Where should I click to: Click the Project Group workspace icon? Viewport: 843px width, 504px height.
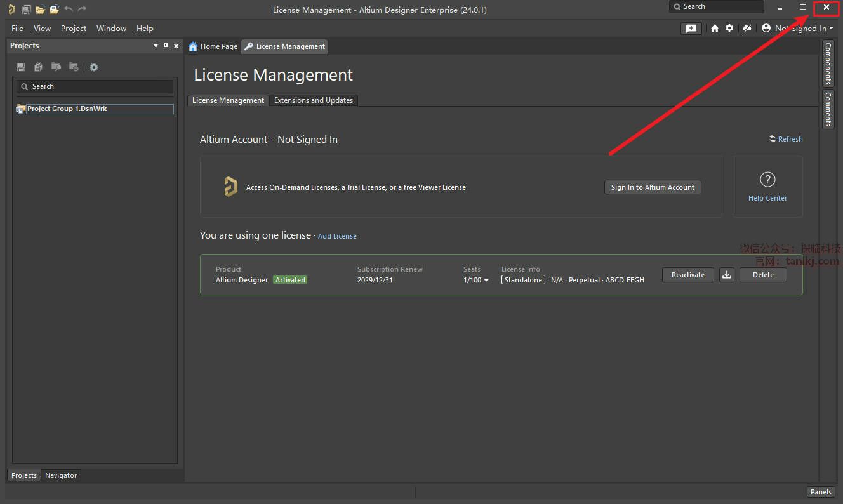click(x=20, y=109)
